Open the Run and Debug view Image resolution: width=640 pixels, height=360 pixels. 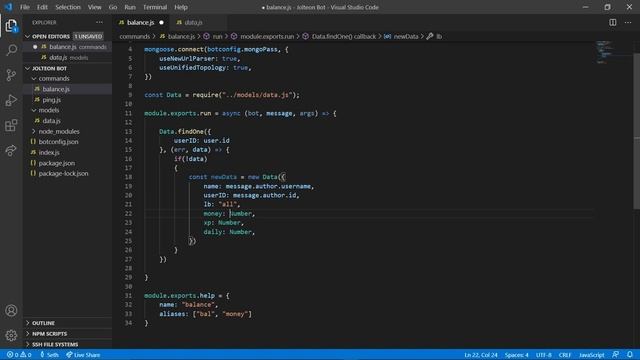pyautogui.click(x=11, y=100)
